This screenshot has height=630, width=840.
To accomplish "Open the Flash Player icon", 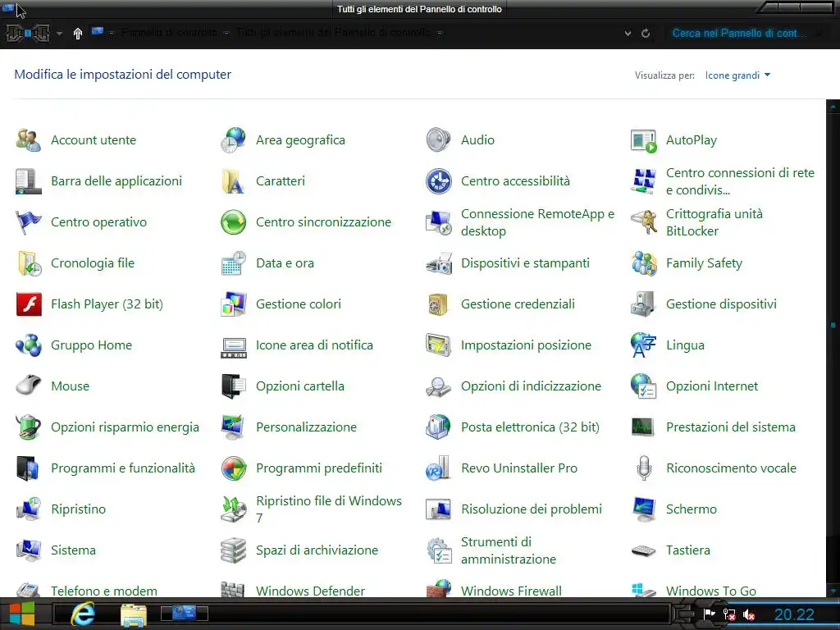I will [x=29, y=304].
